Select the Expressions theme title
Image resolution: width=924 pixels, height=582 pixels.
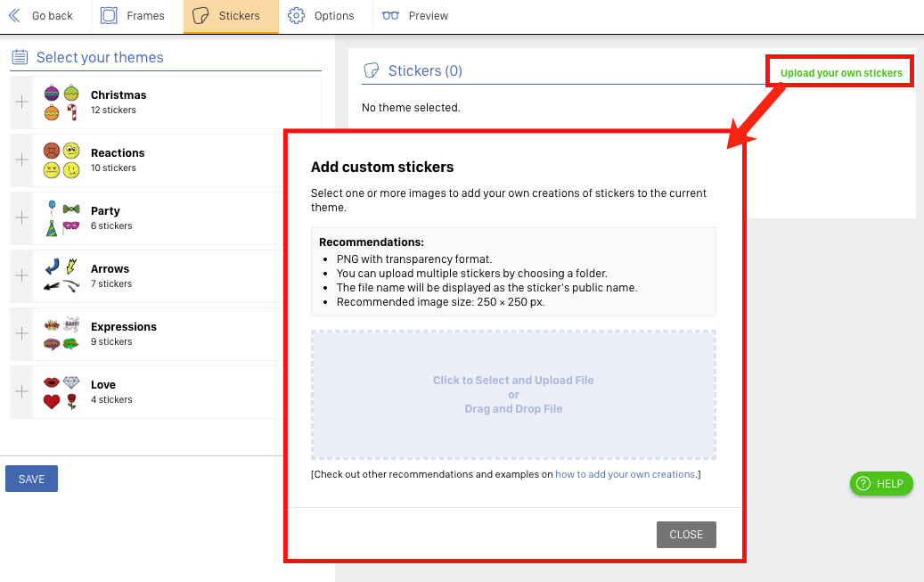tap(124, 327)
